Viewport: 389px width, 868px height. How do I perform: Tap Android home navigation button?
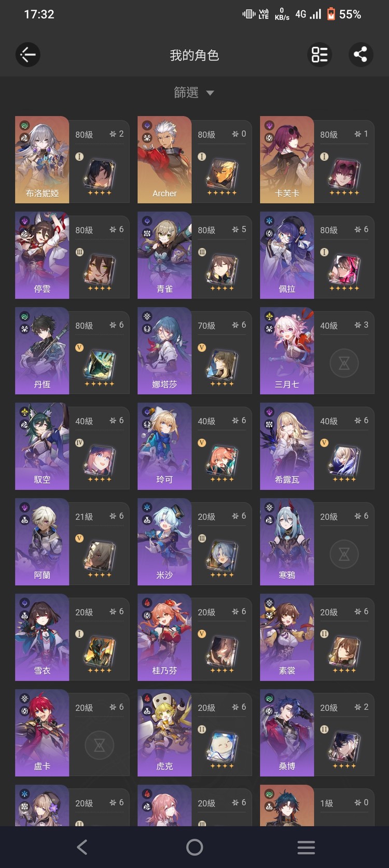[x=195, y=847]
